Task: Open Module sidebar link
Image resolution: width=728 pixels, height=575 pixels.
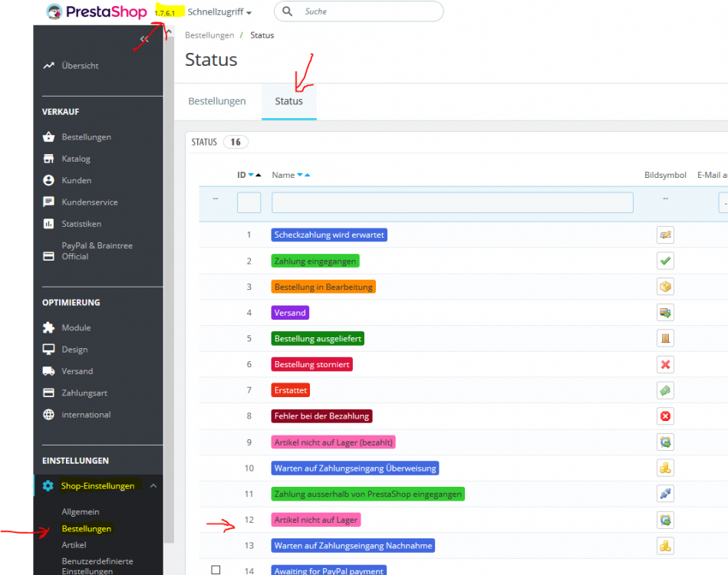Action: click(76, 327)
